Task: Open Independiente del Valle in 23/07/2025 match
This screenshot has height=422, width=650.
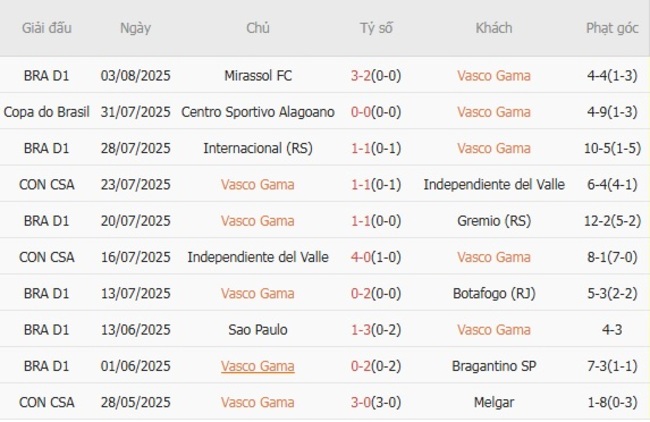Action: click(494, 184)
